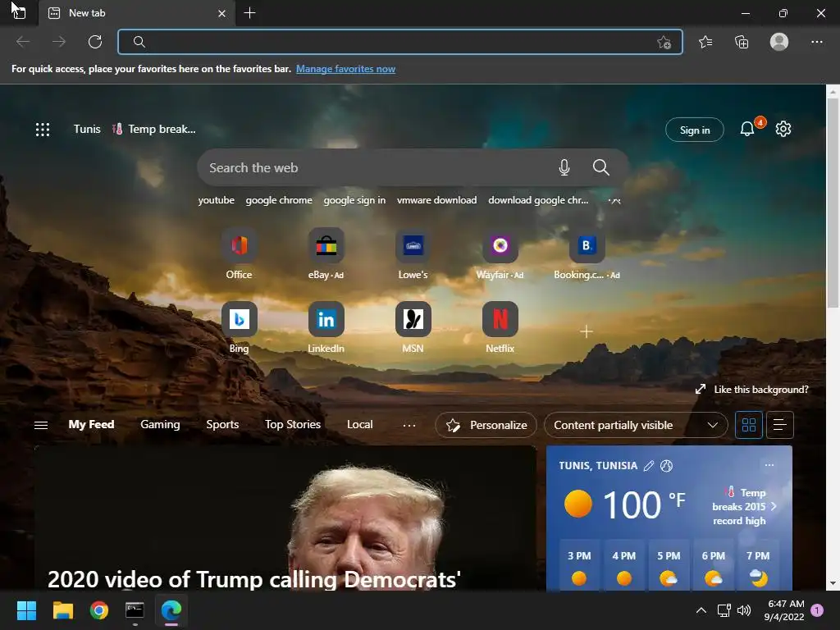
Task: Open the Favorites list icon
Action: 705,42
